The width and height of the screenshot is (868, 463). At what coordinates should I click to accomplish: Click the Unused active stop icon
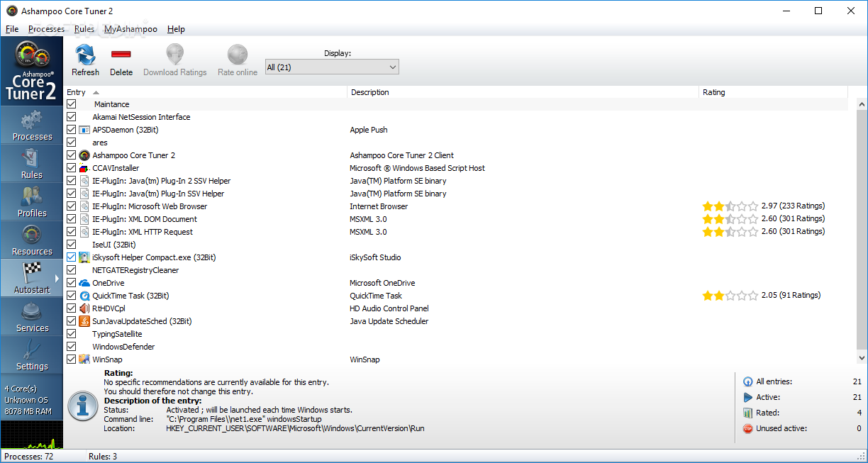click(747, 428)
